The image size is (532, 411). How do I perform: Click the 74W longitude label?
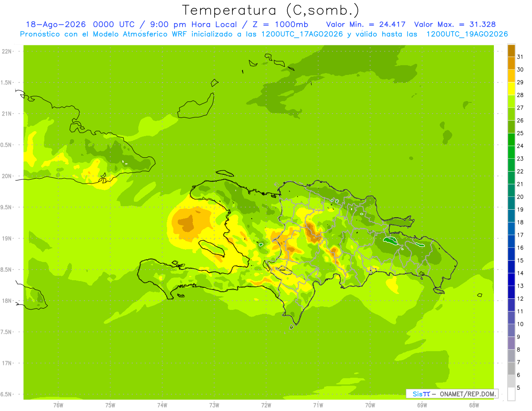pos(162,405)
